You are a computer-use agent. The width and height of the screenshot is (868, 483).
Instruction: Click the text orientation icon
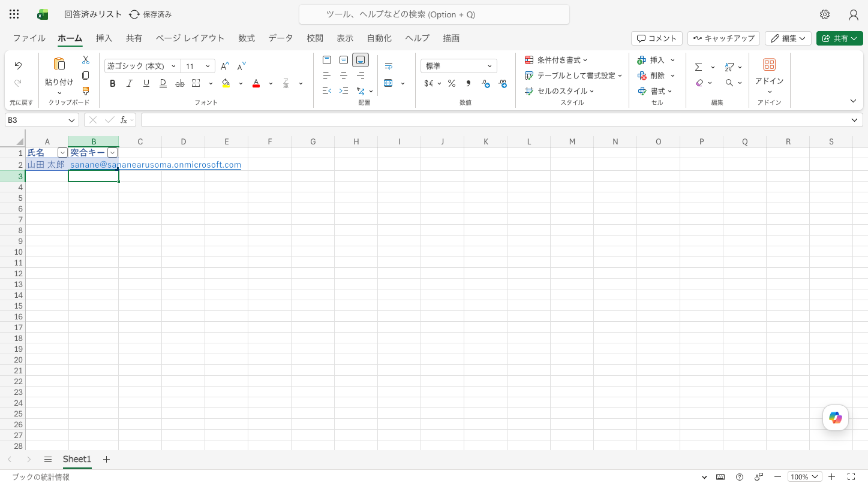point(361,91)
